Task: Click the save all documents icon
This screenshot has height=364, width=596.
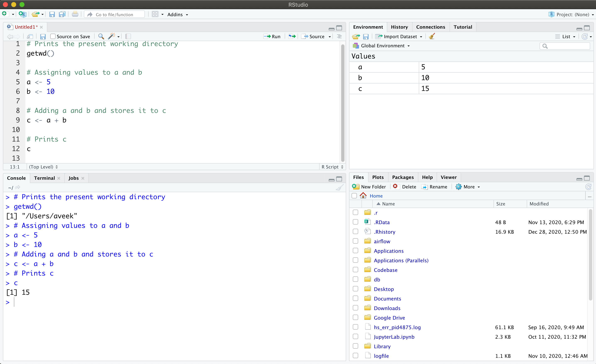Action: [x=62, y=15]
